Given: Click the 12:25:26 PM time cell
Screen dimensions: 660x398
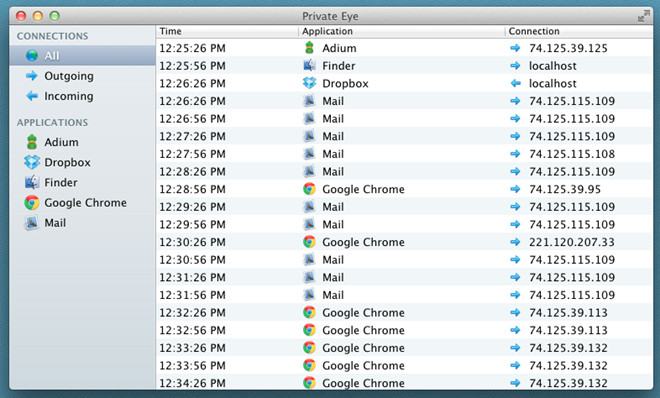Looking at the screenshot, I should [x=192, y=48].
